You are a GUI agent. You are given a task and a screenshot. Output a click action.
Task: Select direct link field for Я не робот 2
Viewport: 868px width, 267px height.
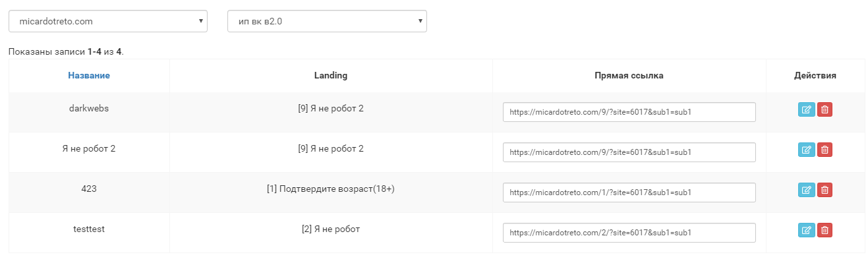(x=629, y=152)
